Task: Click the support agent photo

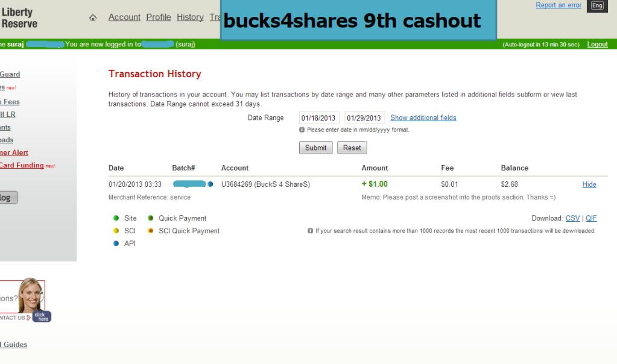Action: pos(31,295)
